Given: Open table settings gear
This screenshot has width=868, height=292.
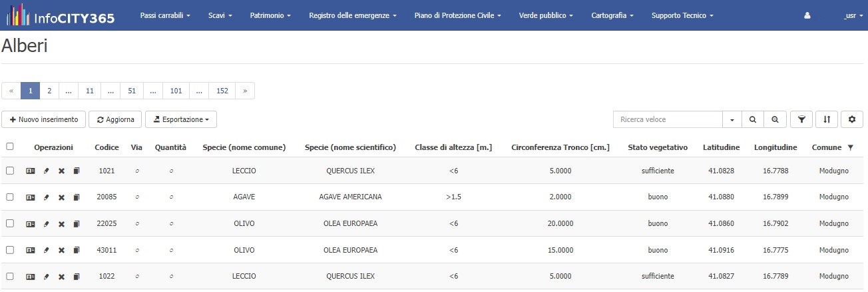Looking at the screenshot, I should point(852,119).
